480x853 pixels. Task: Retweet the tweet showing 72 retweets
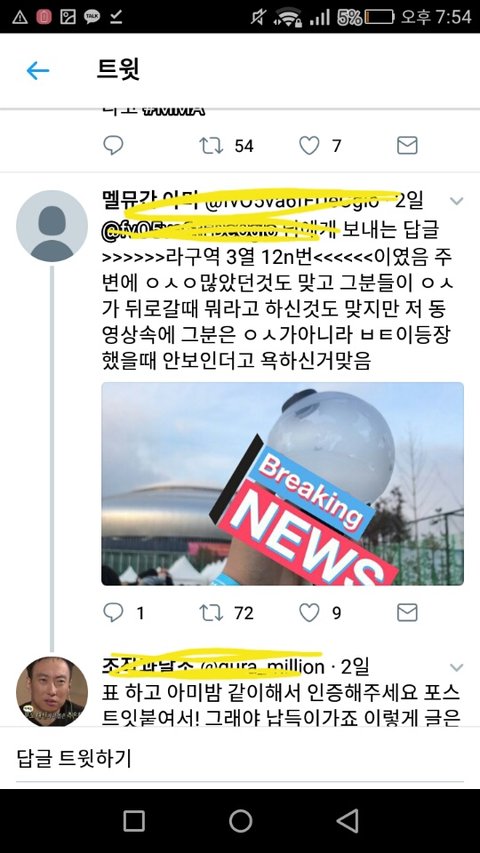211,613
